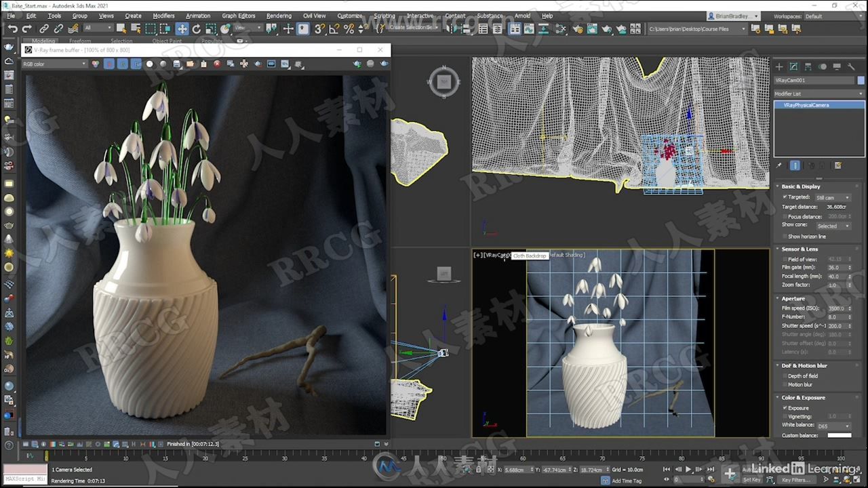This screenshot has height=488, width=868.
Task: Activate the Select and Move tool
Action: (182, 28)
